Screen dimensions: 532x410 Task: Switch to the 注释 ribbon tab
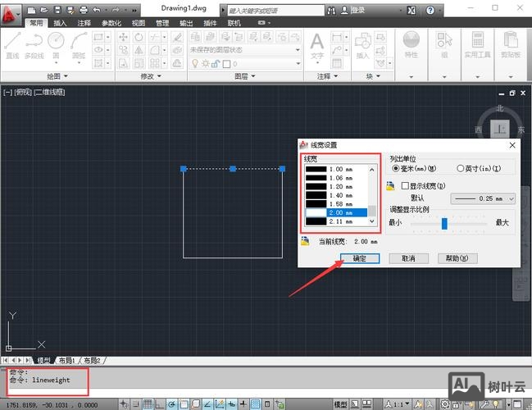tap(84, 24)
